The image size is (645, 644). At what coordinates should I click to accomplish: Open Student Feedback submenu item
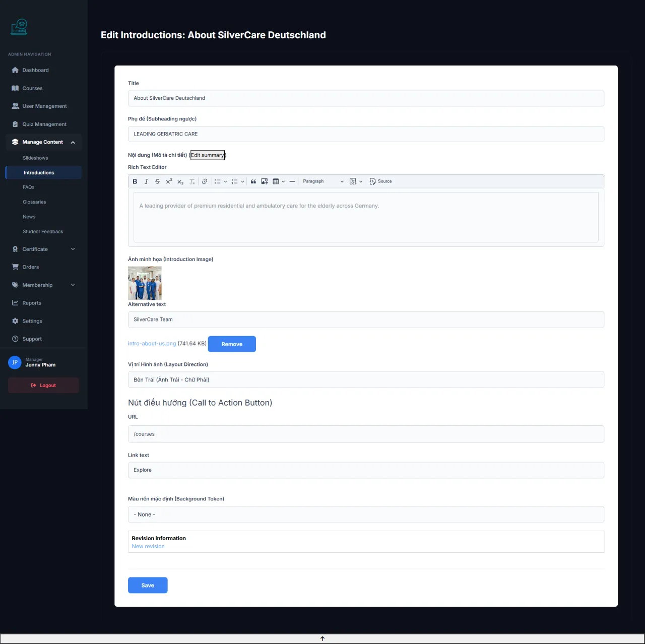coord(43,232)
